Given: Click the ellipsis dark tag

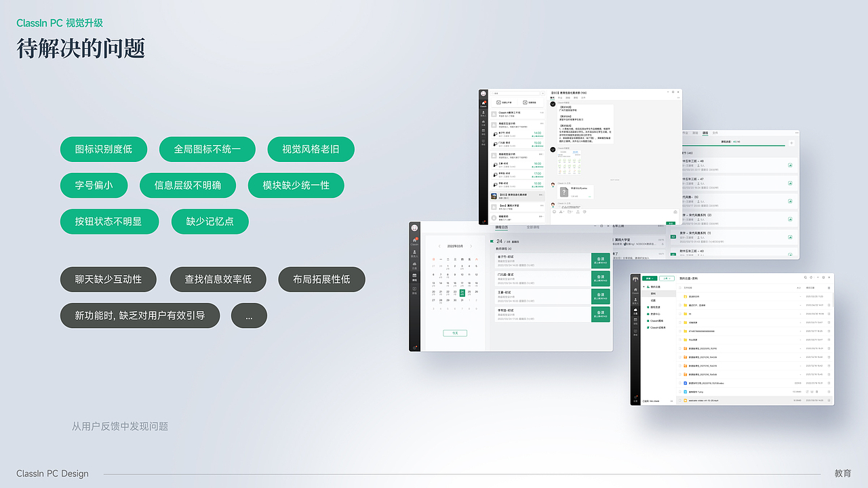Looking at the screenshot, I should pyautogui.click(x=249, y=316).
